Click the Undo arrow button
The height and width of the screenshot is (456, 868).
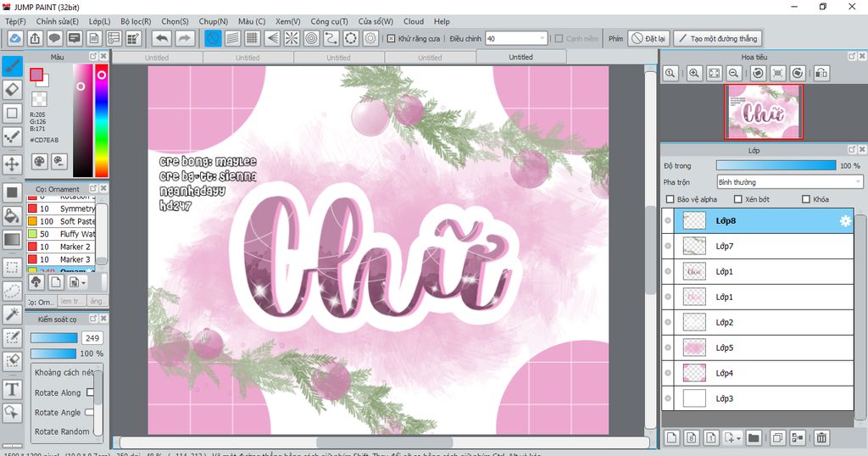(162, 39)
